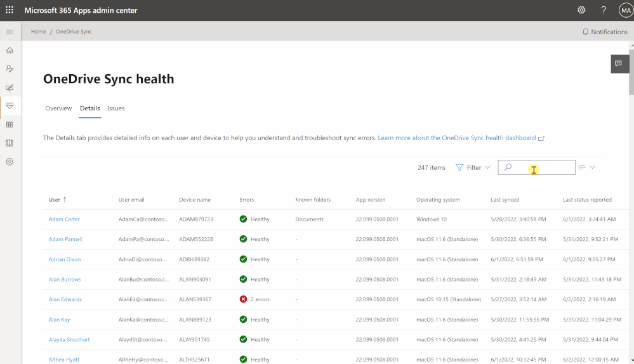Screen dimensions: 634x364
Task: Collapse the hamburger navigation menu
Action: coord(10,32)
